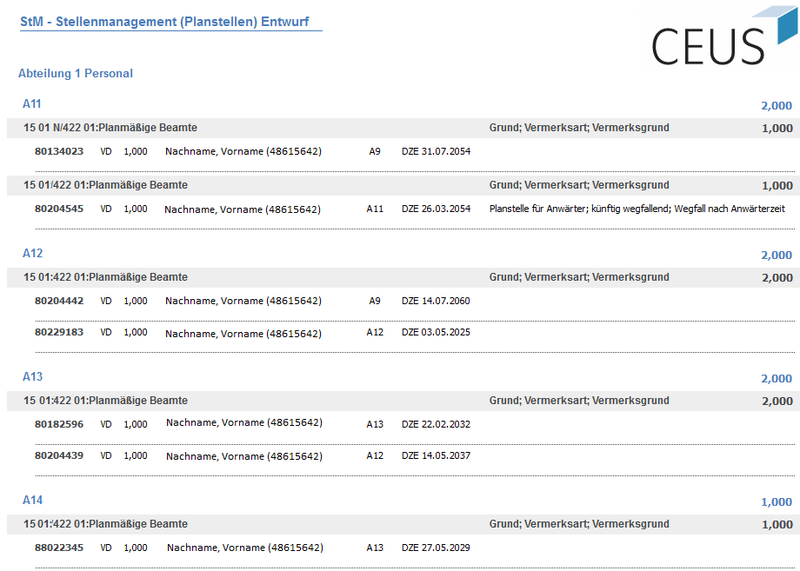Open position number 88022345
Screen dimensions: 800x571
pyautogui.click(x=59, y=547)
